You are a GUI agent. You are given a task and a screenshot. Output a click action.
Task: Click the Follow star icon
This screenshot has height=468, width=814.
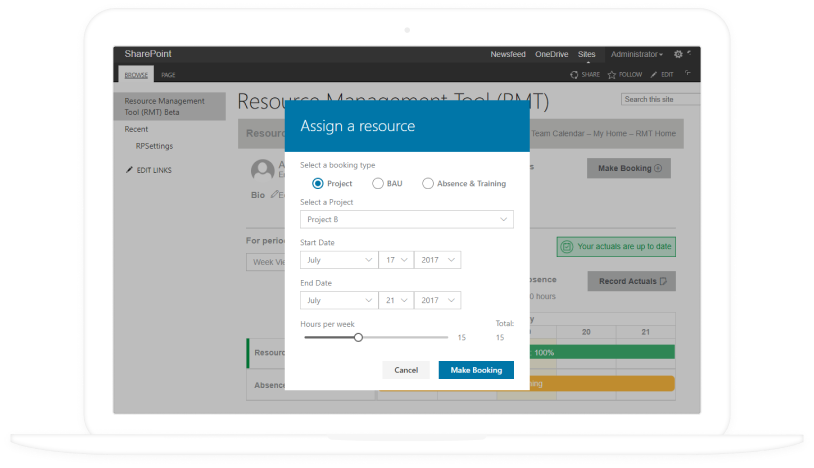click(612, 75)
